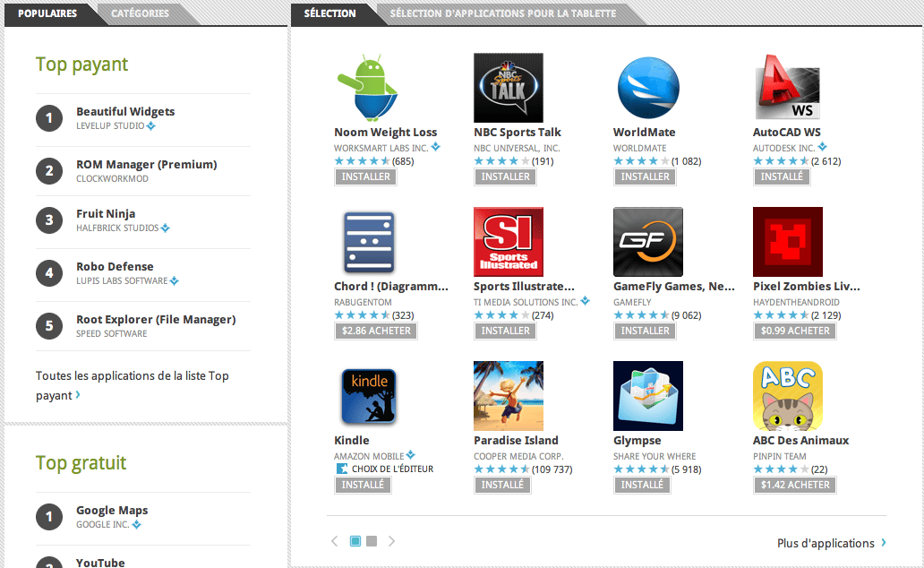
Task: Buy Pixel Zombies for $0.99
Action: 795,331
